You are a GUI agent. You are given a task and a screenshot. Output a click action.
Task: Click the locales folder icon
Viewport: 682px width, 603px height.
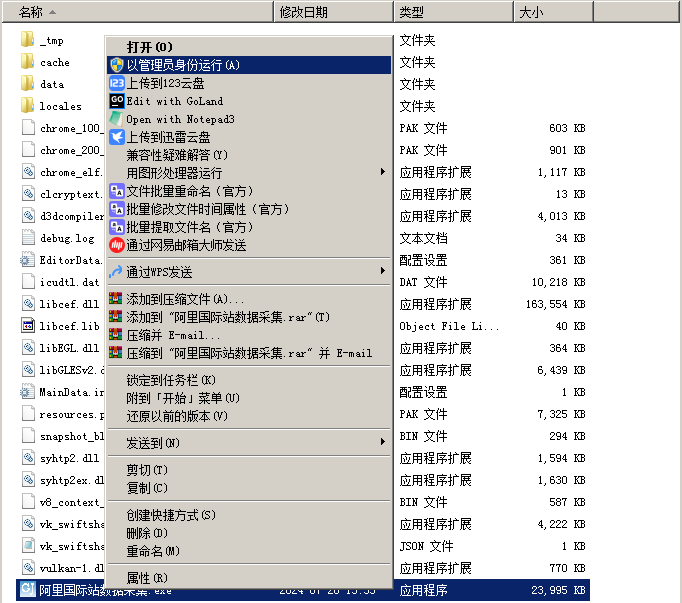(27, 105)
